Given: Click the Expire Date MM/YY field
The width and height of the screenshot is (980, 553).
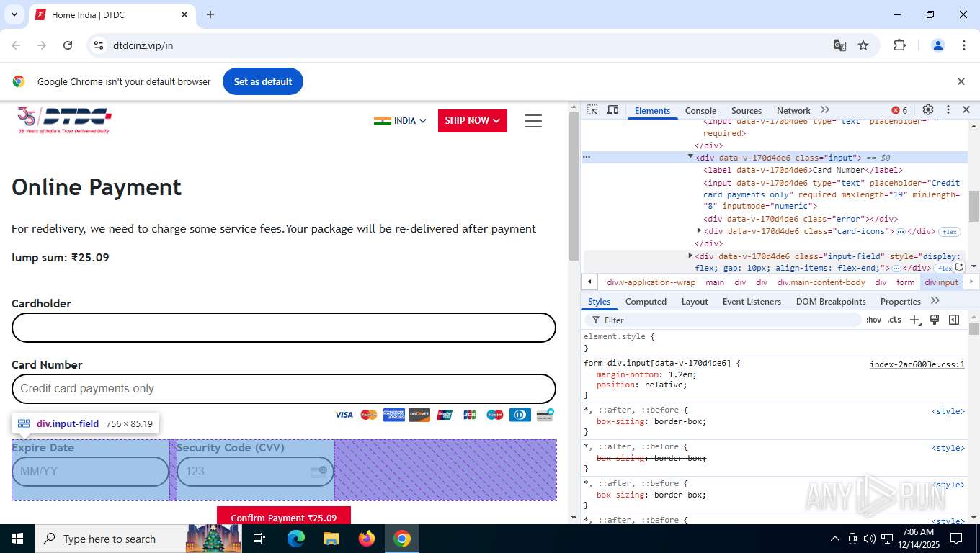Looking at the screenshot, I should (x=90, y=472).
